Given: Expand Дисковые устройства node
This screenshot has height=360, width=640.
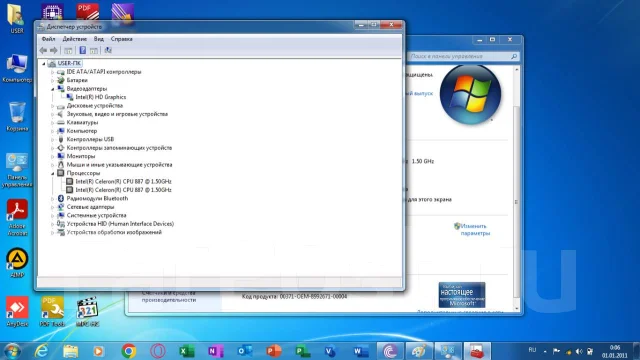Looking at the screenshot, I should tap(52, 106).
